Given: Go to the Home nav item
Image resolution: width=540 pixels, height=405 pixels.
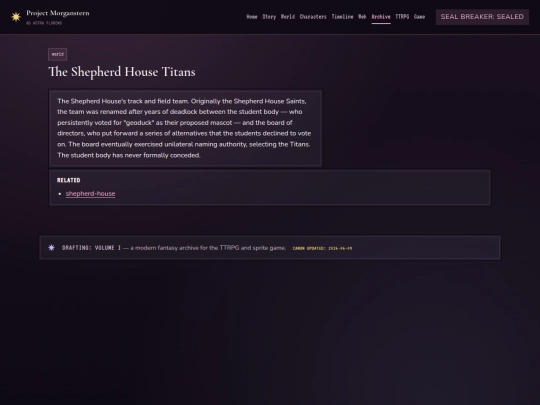Looking at the screenshot, I should (x=252, y=17).
